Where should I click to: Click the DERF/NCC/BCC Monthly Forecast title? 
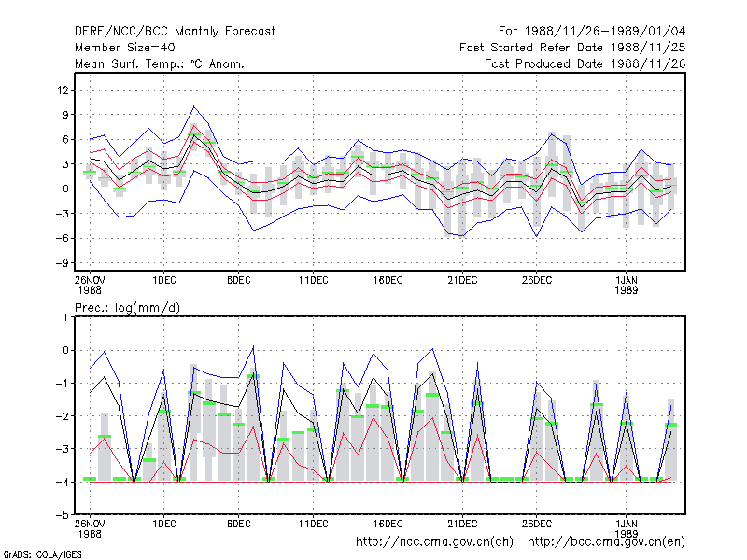point(175,32)
